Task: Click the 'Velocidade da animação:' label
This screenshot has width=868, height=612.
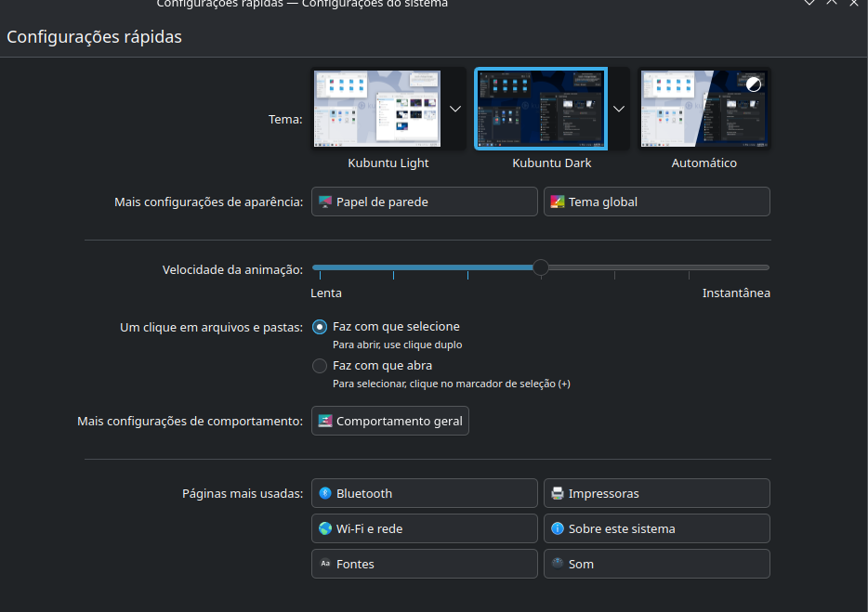Action: coord(232,270)
